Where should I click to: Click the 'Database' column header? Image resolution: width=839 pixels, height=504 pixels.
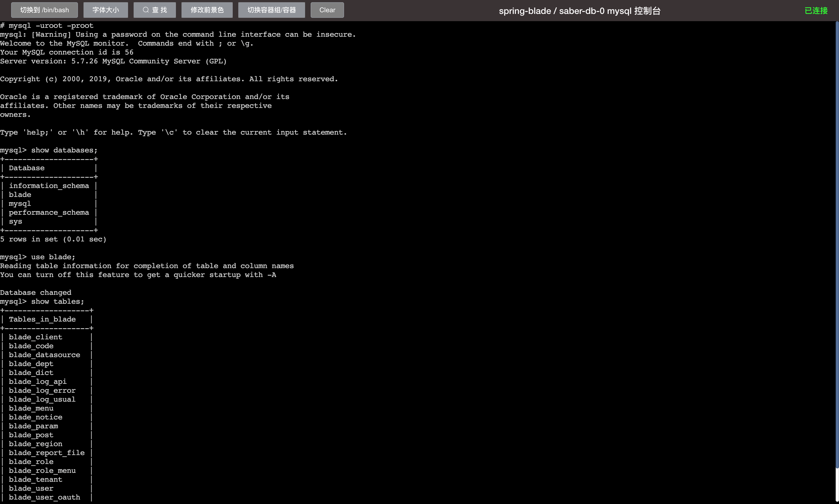(x=26, y=168)
